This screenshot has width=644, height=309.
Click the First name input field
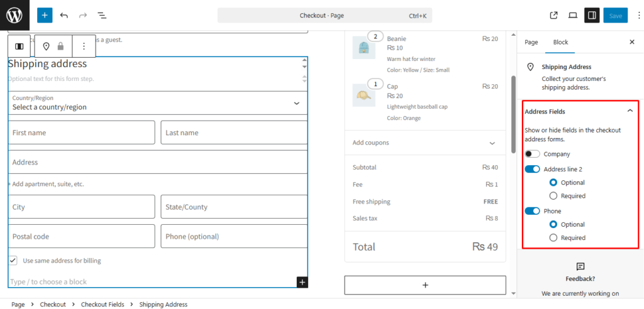click(81, 133)
